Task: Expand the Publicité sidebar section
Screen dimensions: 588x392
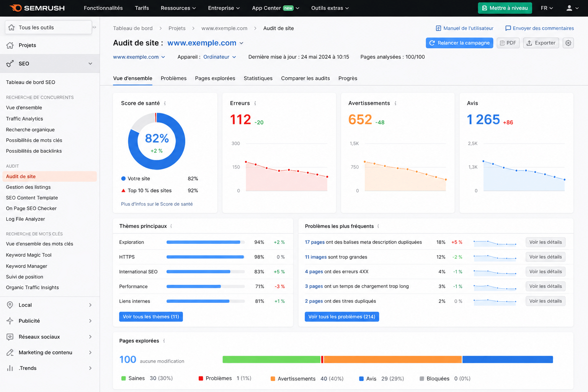Action: [90, 321]
